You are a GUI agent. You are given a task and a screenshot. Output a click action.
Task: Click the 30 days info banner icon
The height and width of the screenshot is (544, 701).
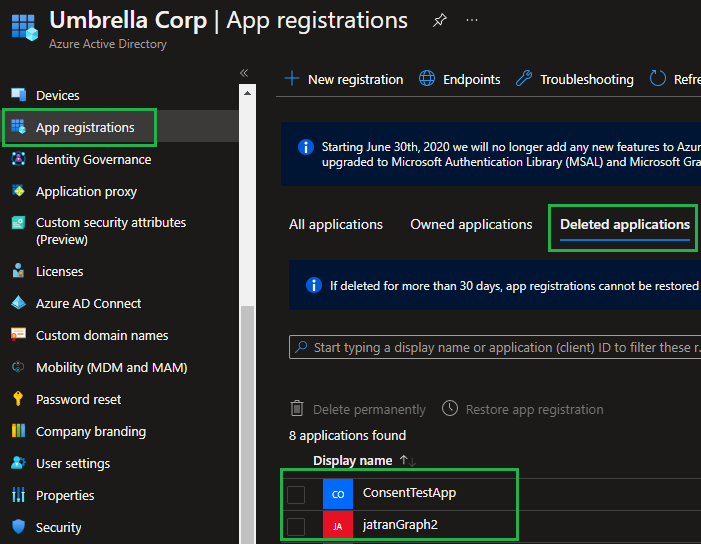314,285
